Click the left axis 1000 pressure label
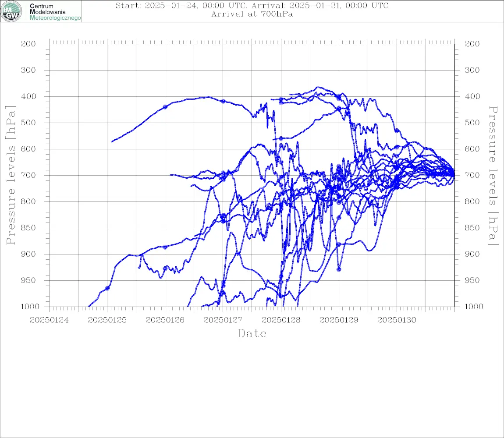The height and width of the screenshot is (438, 504). coord(30,307)
